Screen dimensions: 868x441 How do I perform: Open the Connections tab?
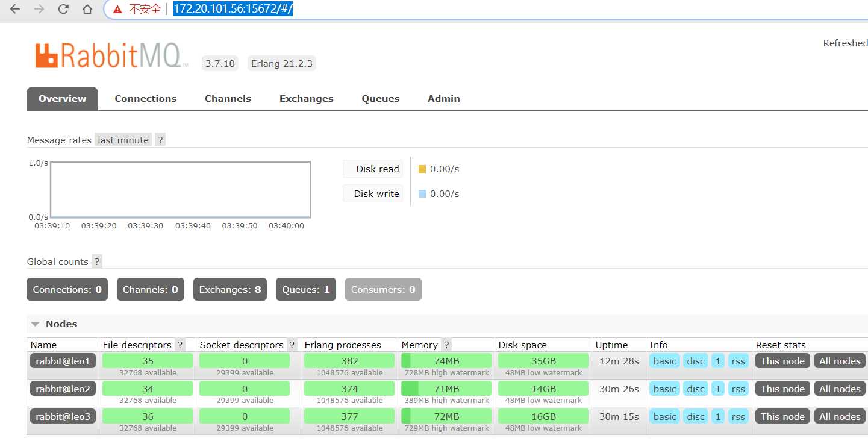tap(146, 99)
